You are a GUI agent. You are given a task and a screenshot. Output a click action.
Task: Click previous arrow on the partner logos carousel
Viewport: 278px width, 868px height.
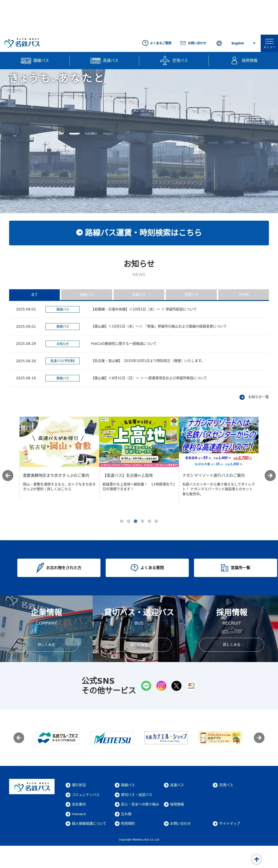[x=19, y=738]
